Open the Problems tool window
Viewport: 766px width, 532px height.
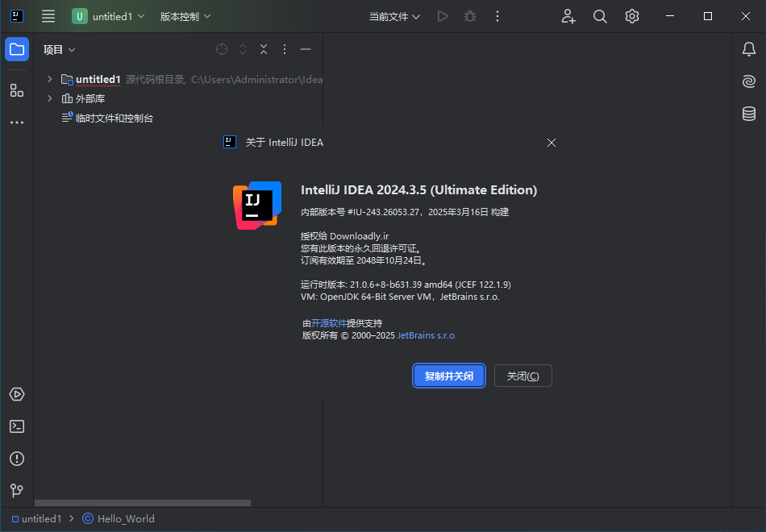(17, 459)
